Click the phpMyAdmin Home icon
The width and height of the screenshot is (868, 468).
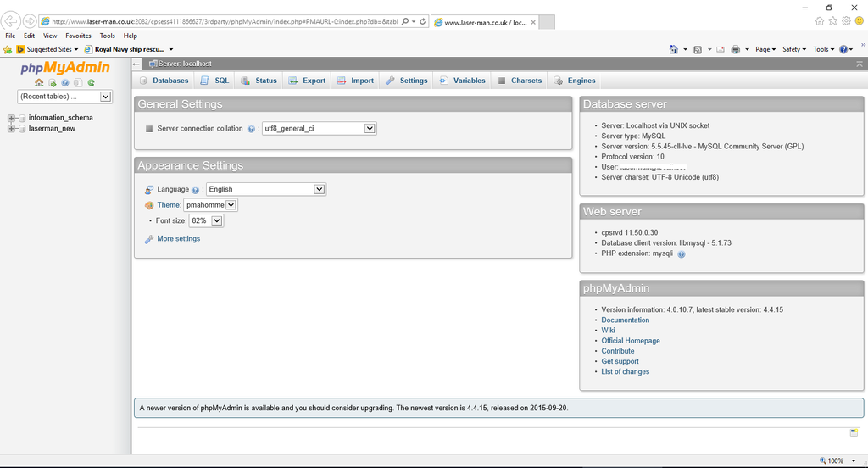point(39,82)
